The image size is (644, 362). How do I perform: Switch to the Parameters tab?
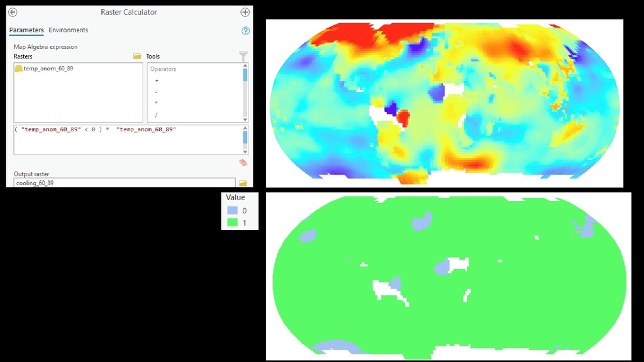tap(26, 30)
